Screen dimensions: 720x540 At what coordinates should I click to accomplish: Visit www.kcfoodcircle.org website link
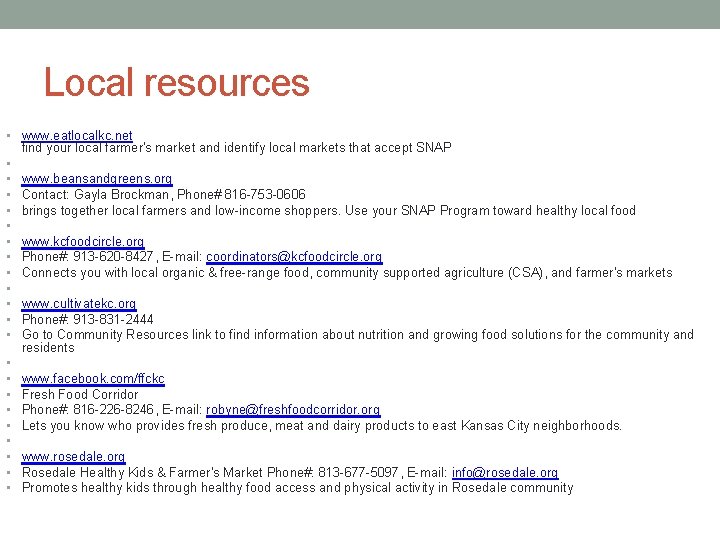click(x=83, y=241)
